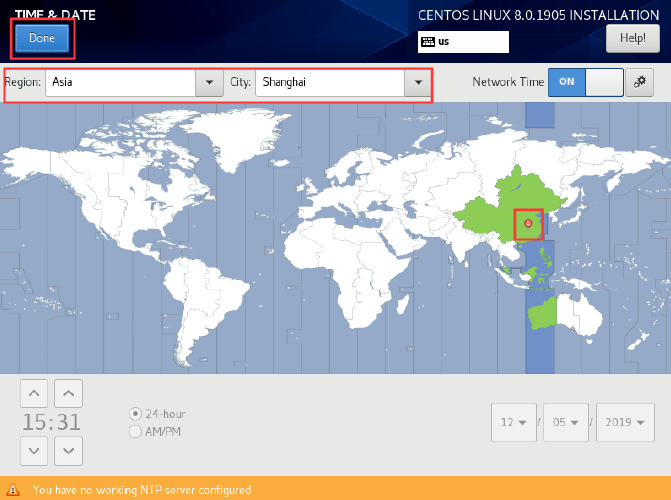
Task: Expand the City dropdown arrow
Action: [x=418, y=82]
